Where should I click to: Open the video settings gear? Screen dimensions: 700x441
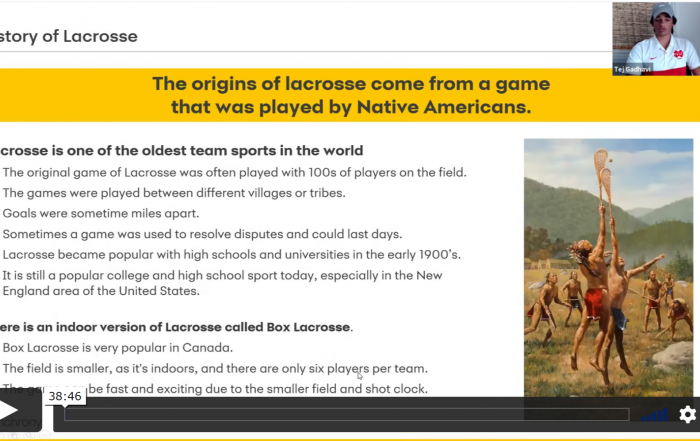687,414
